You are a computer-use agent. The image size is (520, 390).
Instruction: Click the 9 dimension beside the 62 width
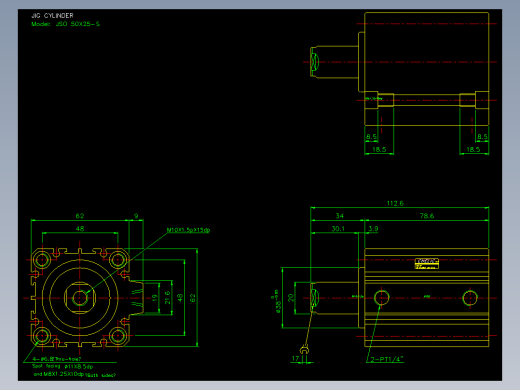point(136,216)
